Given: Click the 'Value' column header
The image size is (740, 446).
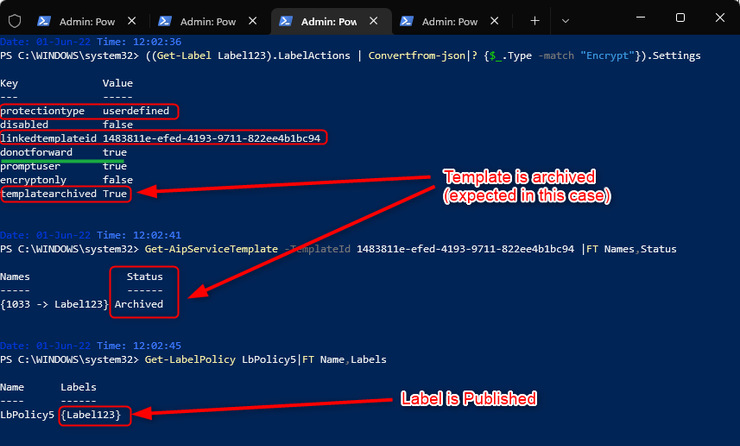Looking at the screenshot, I should tap(118, 83).
